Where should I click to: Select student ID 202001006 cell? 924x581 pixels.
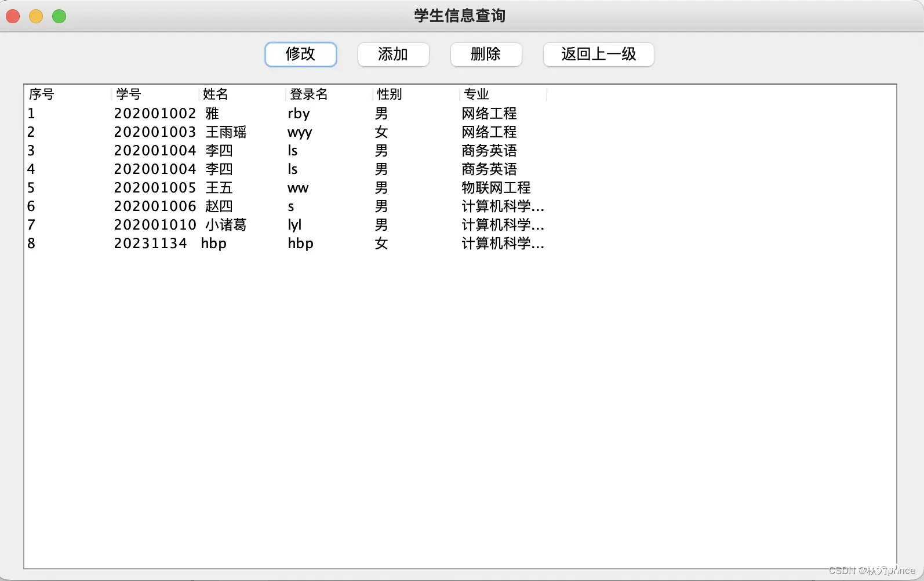pyautogui.click(x=155, y=206)
